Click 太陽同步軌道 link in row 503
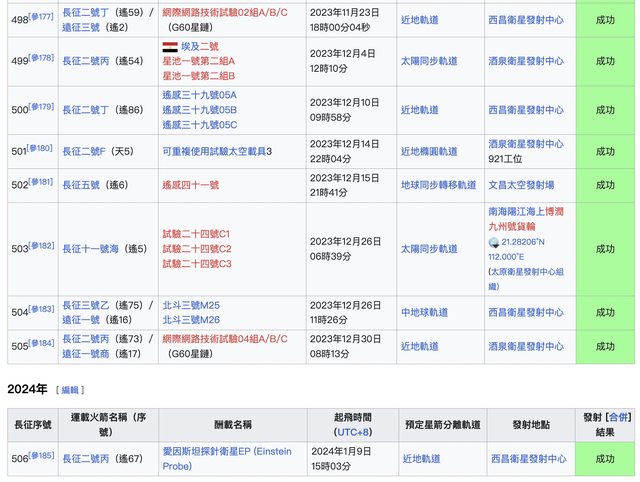The width and height of the screenshot is (640, 482). point(429,249)
